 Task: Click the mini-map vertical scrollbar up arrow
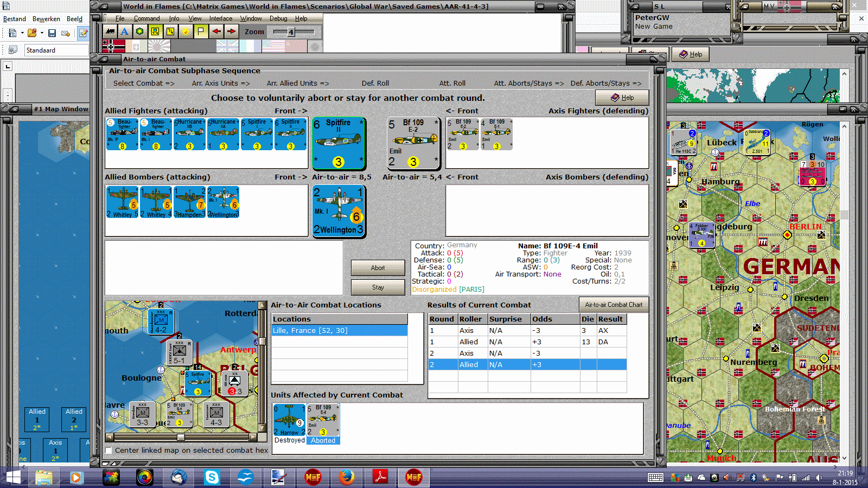point(263,305)
